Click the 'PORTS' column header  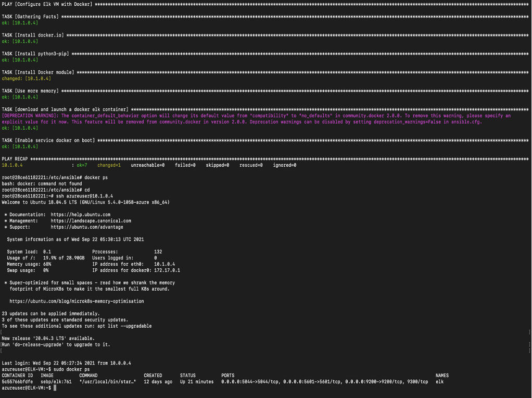227,376
